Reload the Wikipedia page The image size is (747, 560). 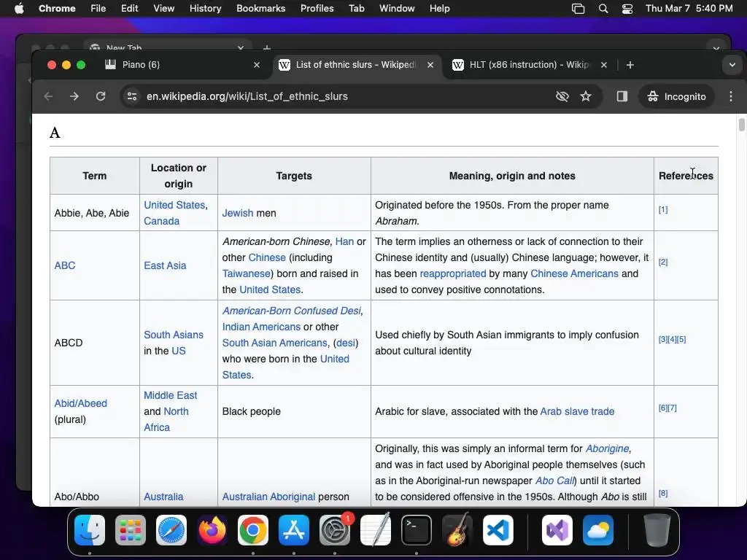(101, 96)
